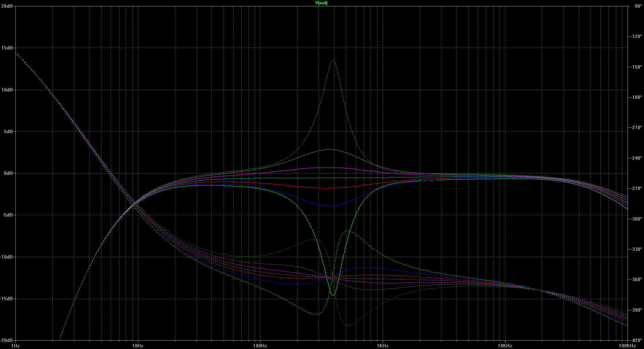Click the V(out) trace label

[x=321, y=3]
